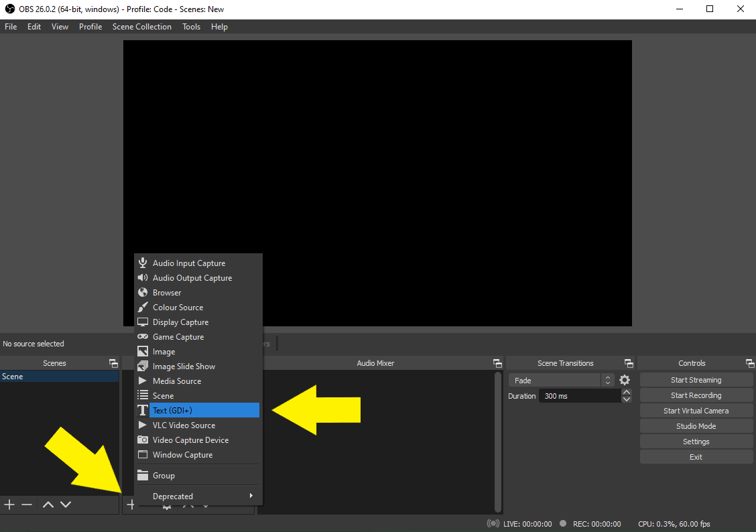Click the Start Recording button
Screen dimensions: 756x532
(696, 395)
